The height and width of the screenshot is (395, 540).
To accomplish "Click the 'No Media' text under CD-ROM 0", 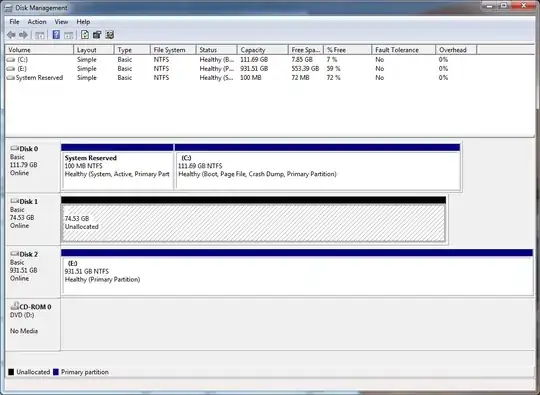I will [24, 331].
